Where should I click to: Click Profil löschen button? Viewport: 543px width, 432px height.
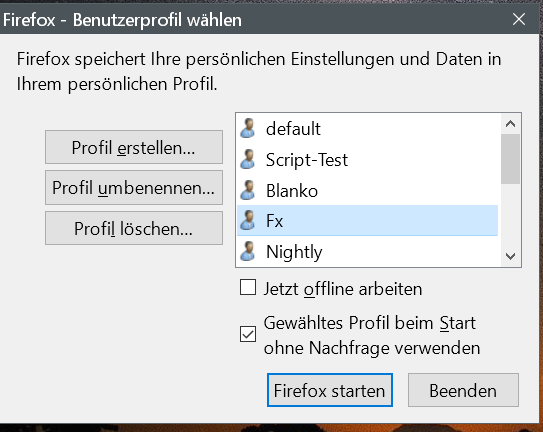[x=134, y=228]
